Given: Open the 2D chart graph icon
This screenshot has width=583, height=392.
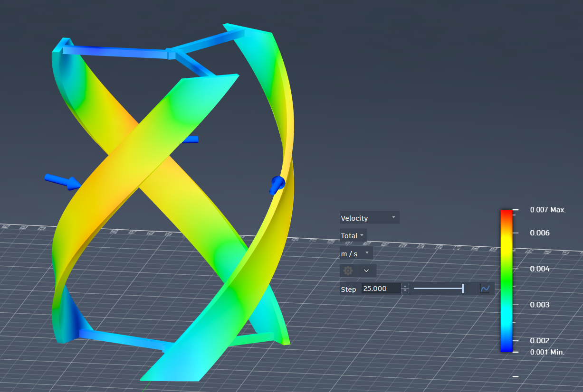Looking at the screenshot, I should tap(485, 289).
